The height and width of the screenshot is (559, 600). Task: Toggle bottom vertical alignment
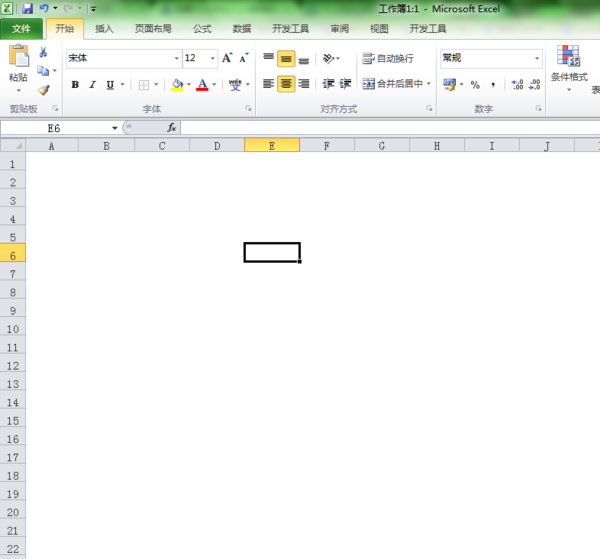tap(304, 59)
